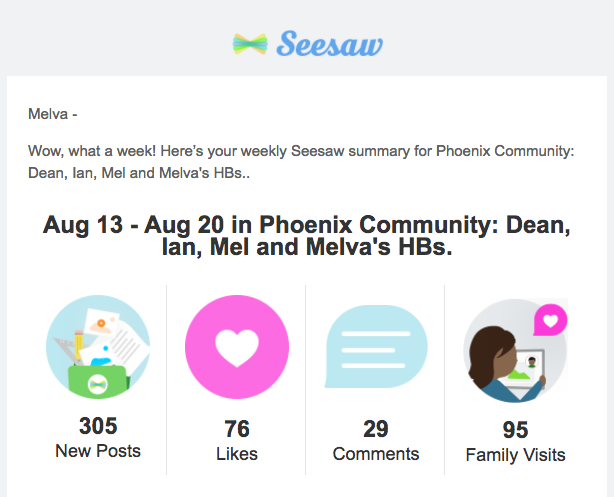This screenshot has height=497, width=614.
Task: Click the Family Visits label
Action: [x=515, y=455]
